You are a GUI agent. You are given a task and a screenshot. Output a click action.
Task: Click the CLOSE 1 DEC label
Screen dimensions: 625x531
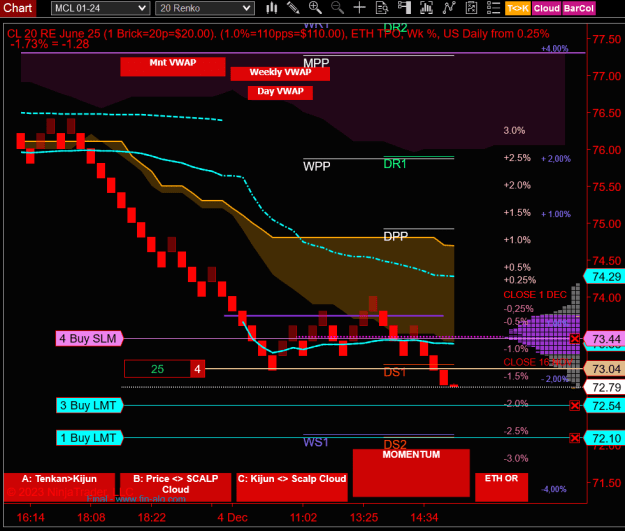[535, 295]
